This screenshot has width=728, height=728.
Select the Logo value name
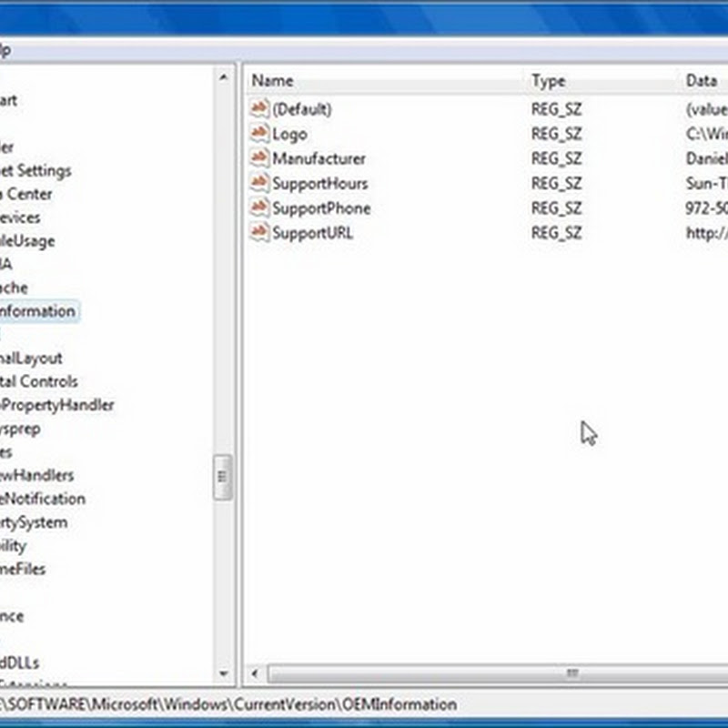(289, 135)
